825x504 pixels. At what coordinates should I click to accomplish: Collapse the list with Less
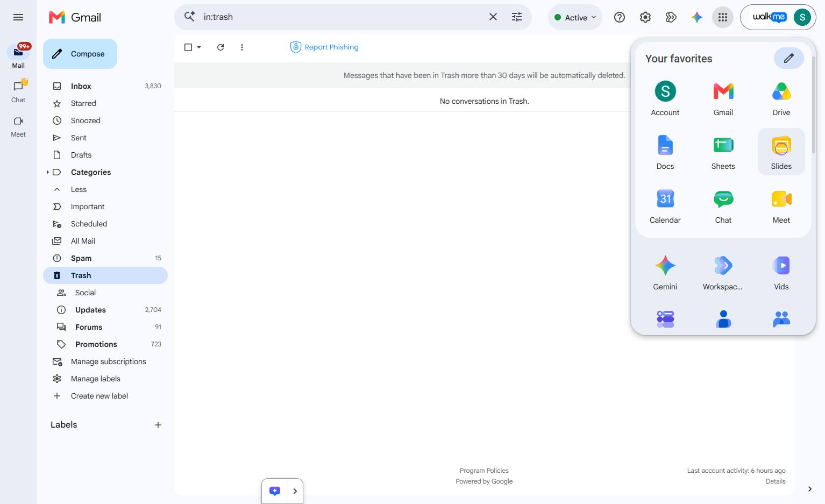79,189
